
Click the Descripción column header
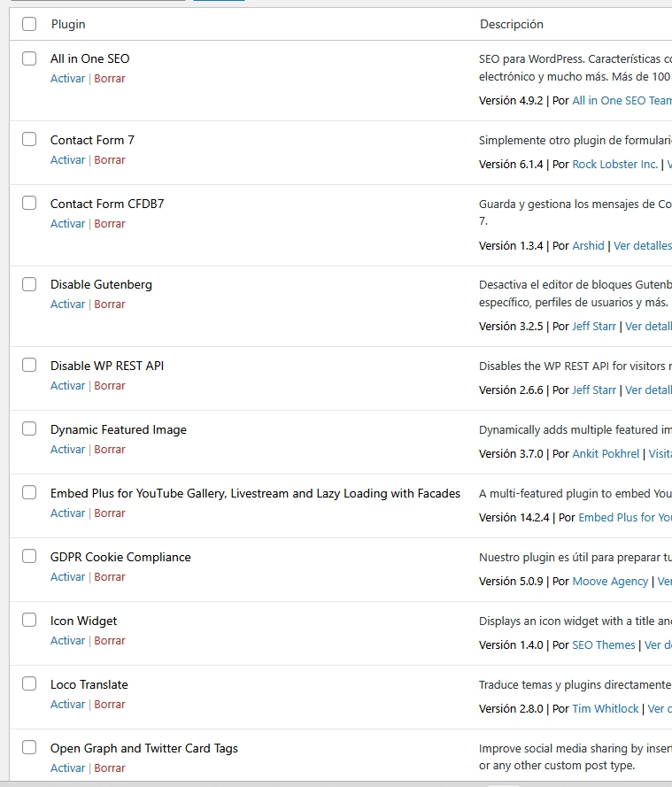click(512, 24)
